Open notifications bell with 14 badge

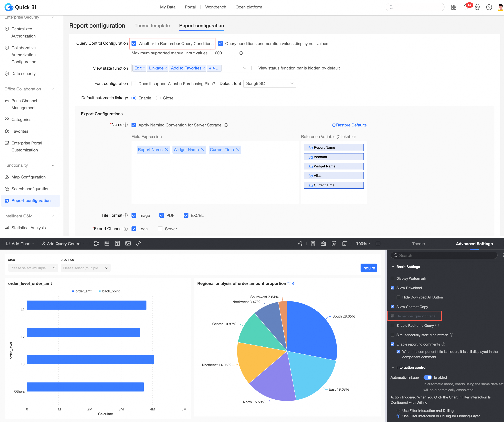[466, 7]
